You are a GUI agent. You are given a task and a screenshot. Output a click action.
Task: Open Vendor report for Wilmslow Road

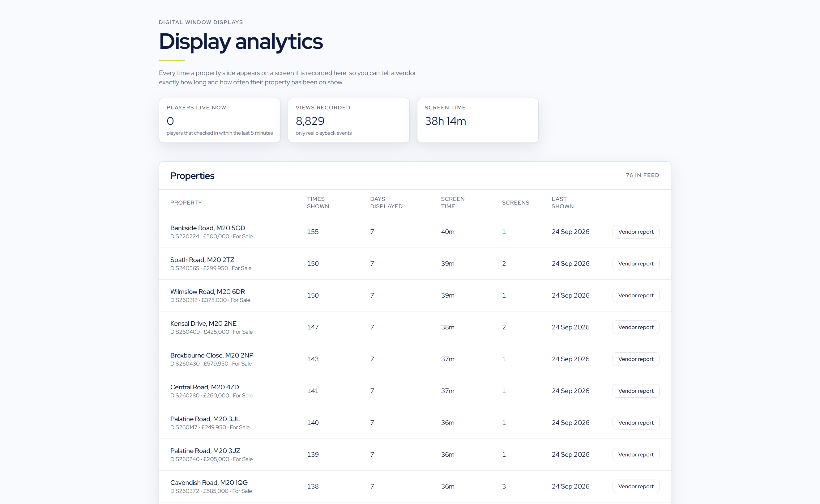pyautogui.click(x=636, y=295)
